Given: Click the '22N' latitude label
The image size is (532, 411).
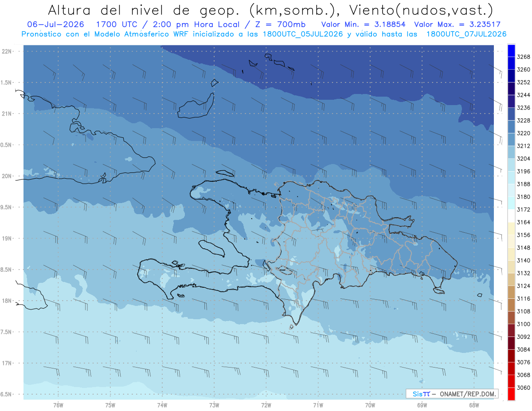Looking at the screenshot, I should 7,51.
